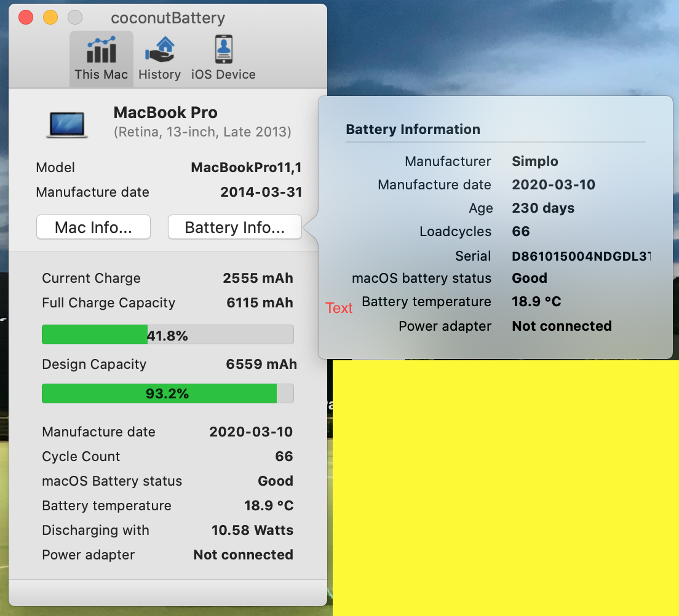
Task: Select the Loadcycles value 66 in popover
Action: click(520, 231)
